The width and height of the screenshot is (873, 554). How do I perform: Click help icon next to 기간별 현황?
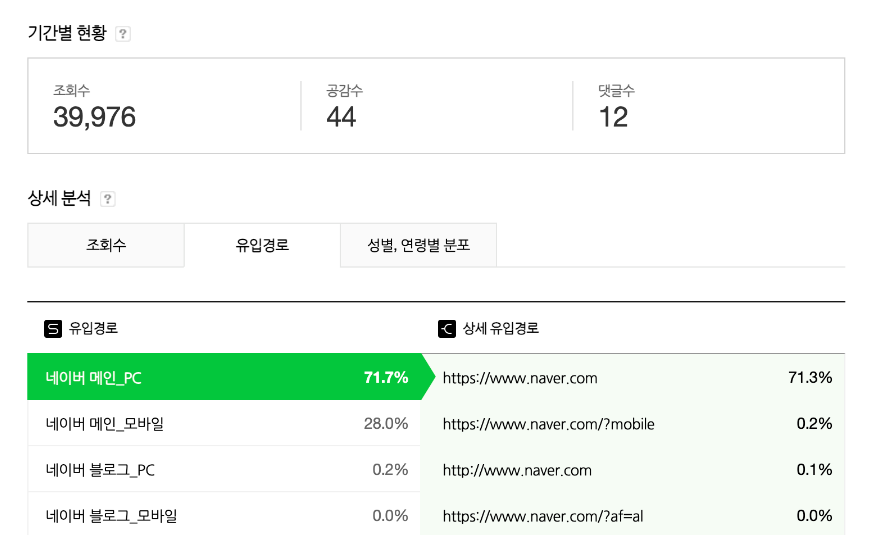point(123,34)
